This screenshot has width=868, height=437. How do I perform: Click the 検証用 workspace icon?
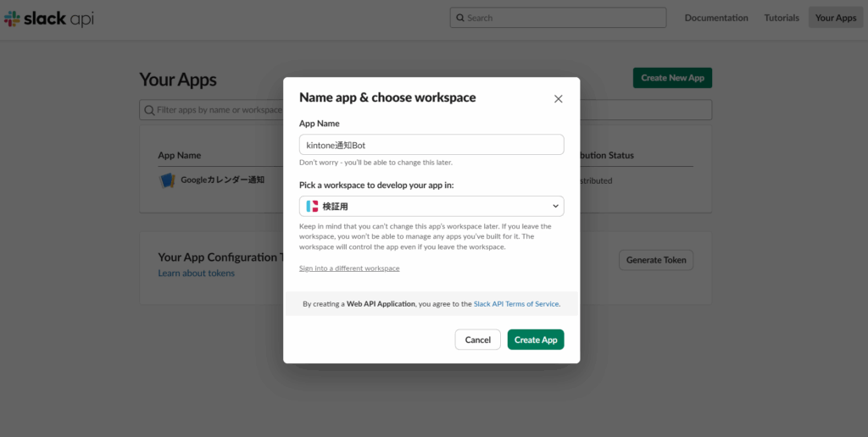[312, 207]
